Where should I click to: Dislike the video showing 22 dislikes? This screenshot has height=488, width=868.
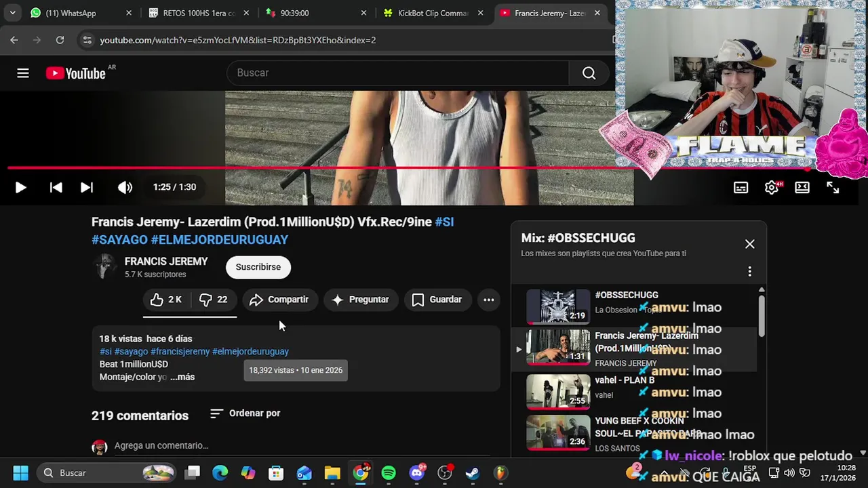(214, 300)
